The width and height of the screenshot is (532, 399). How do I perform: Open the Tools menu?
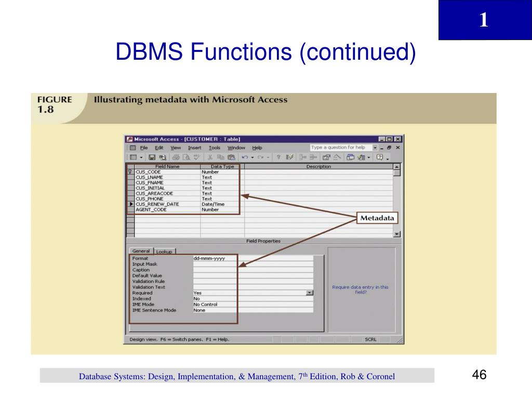coord(215,148)
